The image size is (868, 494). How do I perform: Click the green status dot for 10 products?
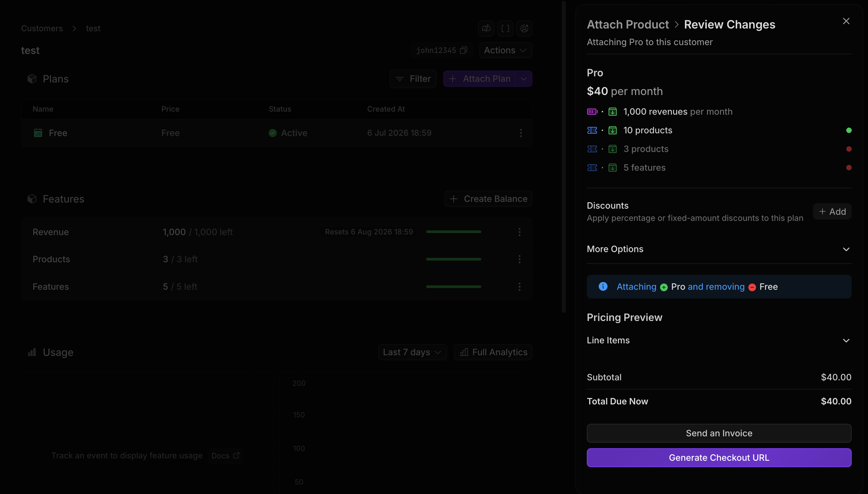(x=849, y=130)
